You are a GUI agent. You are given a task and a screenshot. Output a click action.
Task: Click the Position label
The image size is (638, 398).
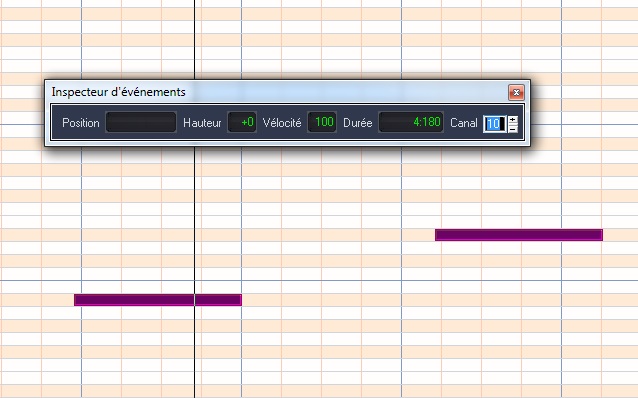[x=81, y=123]
